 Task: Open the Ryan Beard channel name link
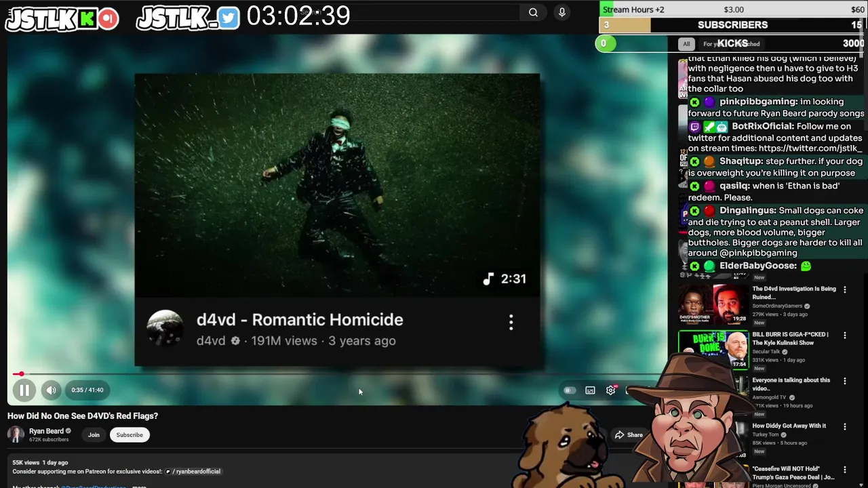pyautogui.click(x=46, y=431)
